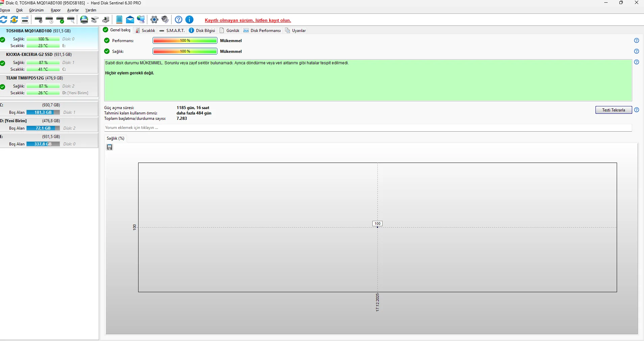Click green check icon beside Performans
The width and height of the screenshot is (644, 341).
(x=107, y=40)
